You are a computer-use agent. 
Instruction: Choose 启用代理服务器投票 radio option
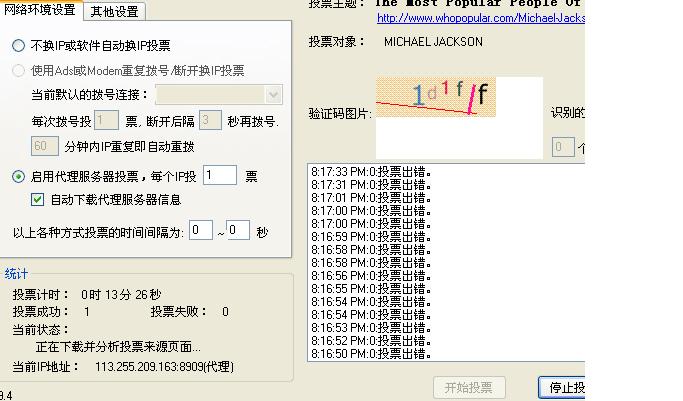[x=19, y=177]
